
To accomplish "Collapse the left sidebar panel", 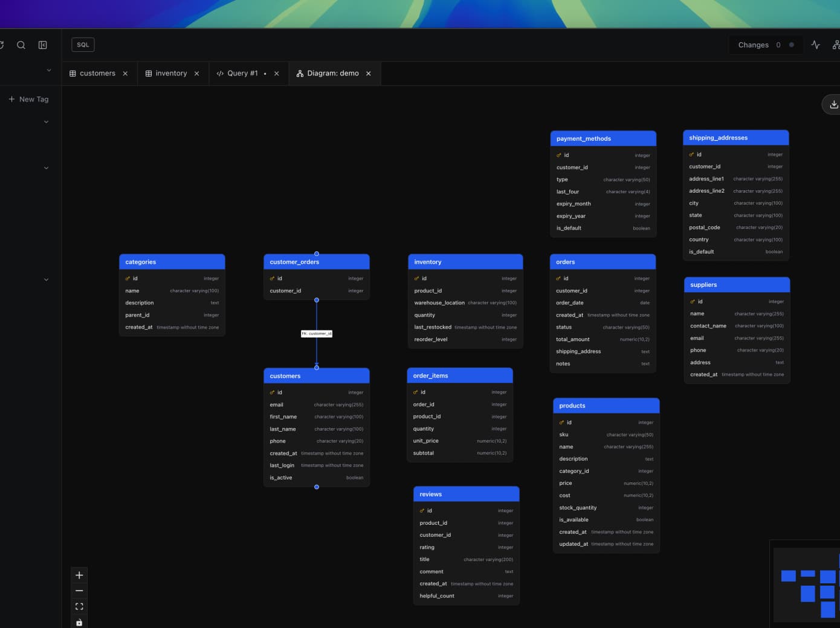I will click(42, 45).
